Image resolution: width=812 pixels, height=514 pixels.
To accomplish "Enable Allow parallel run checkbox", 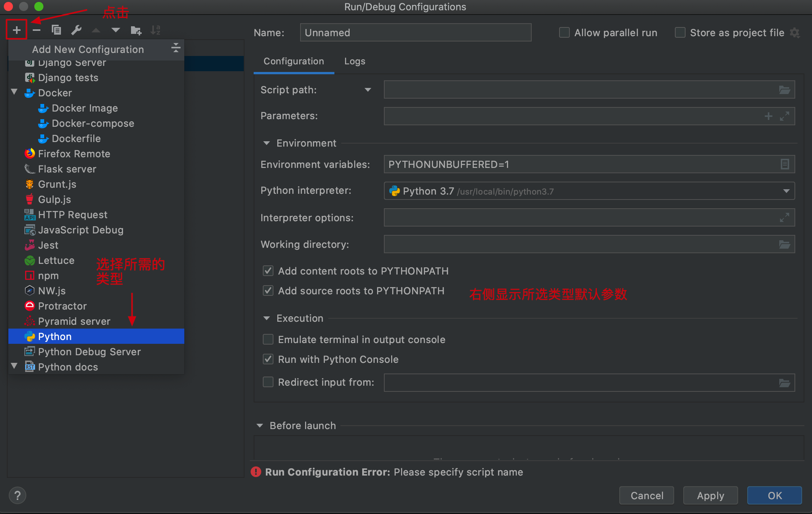I will (564, 33).
